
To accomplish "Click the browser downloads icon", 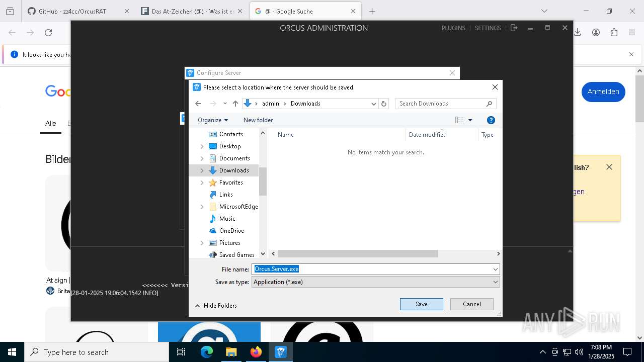I will [578, 33].
